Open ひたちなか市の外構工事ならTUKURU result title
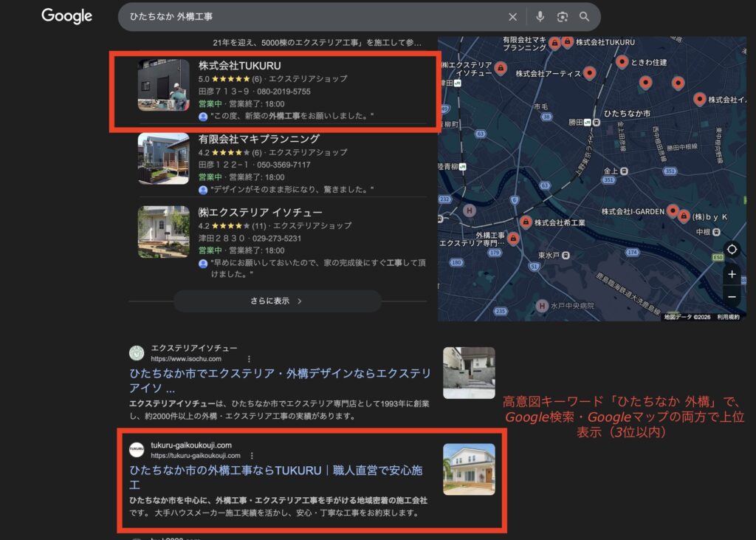 [276, 477]
